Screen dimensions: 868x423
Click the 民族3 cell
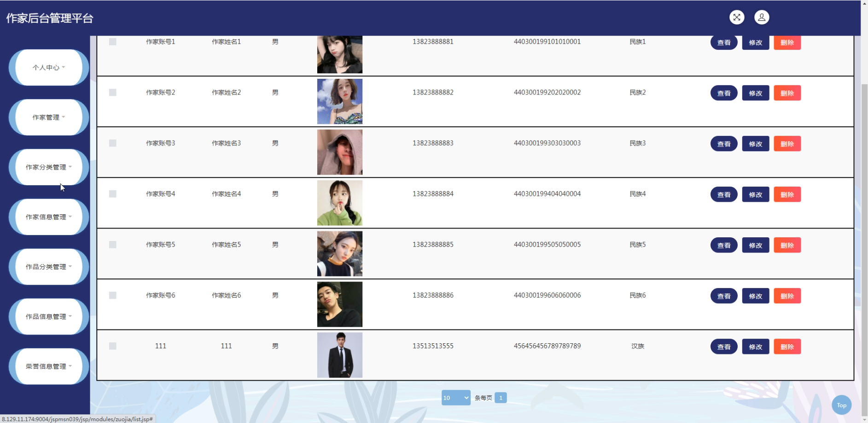638,143
